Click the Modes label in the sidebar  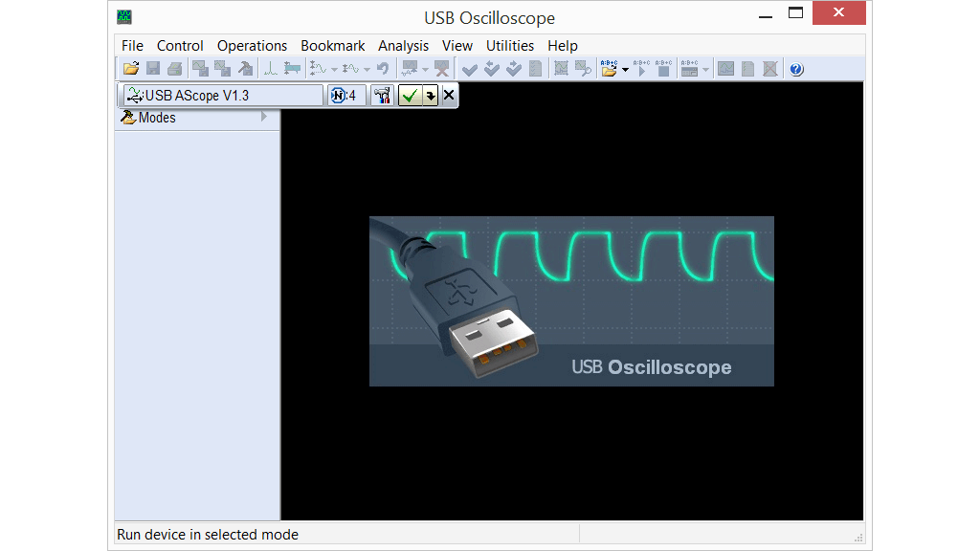point(157,118)
